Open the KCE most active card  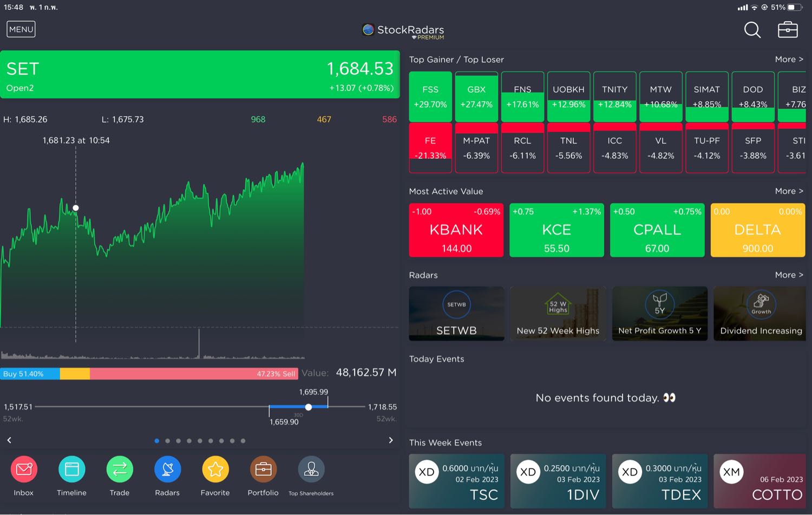pos(556,230)
